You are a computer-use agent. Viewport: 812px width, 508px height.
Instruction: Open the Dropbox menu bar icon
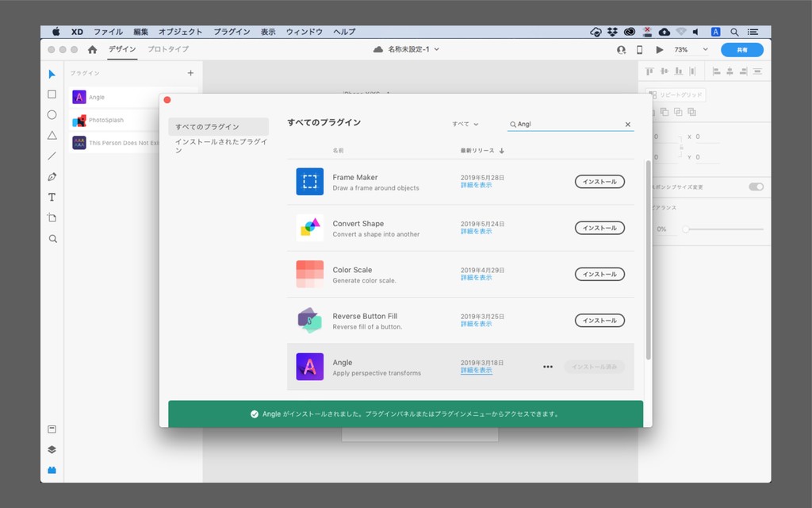click(613, 32)
